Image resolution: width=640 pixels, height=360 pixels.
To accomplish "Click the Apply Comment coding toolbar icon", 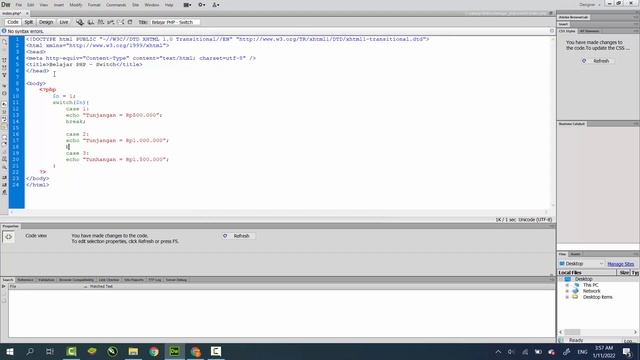I will (4, 137).
